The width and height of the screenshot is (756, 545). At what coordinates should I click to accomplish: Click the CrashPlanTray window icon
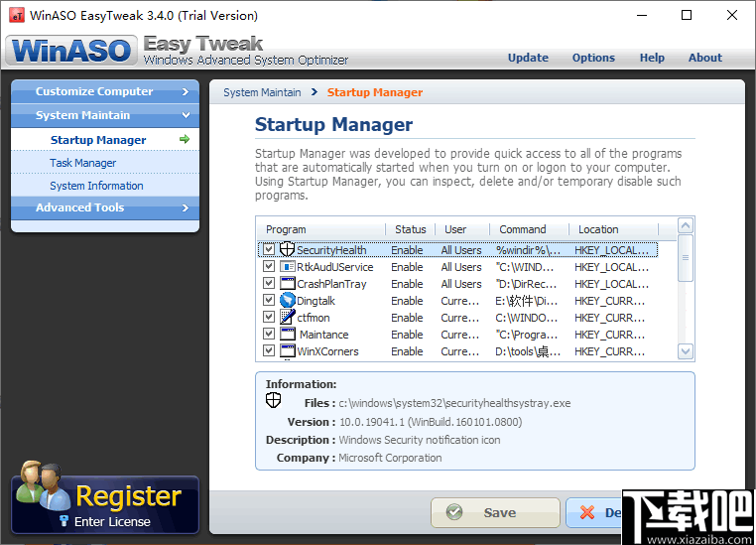287,284
